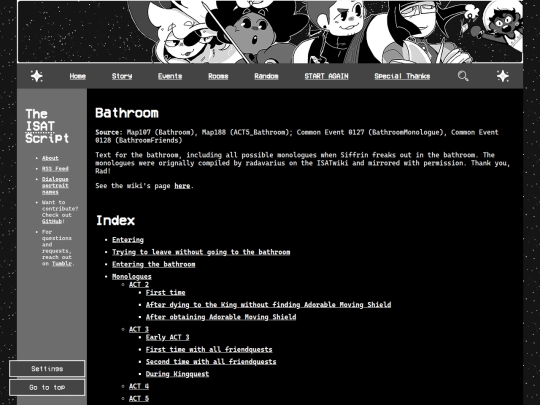Viewport: 540px width, 405px height.
Task: Click the Go to top button
Action: [47, 387]
